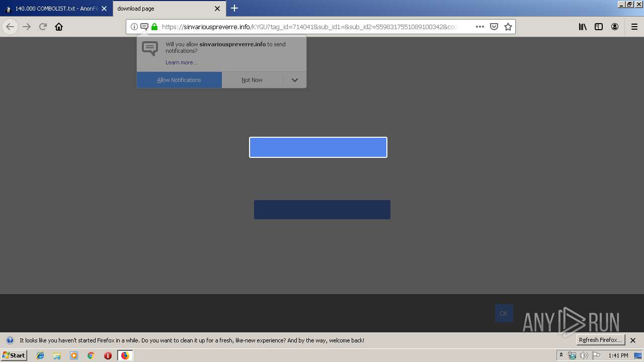Screen dimensions: 644x362
Task: Open the Learn more link
Action: [x=181, y=62]
